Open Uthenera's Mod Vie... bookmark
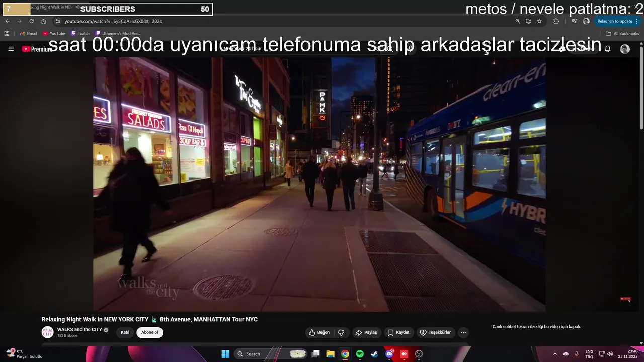Viewport: 644px width, 362px height. pos(118,34)
